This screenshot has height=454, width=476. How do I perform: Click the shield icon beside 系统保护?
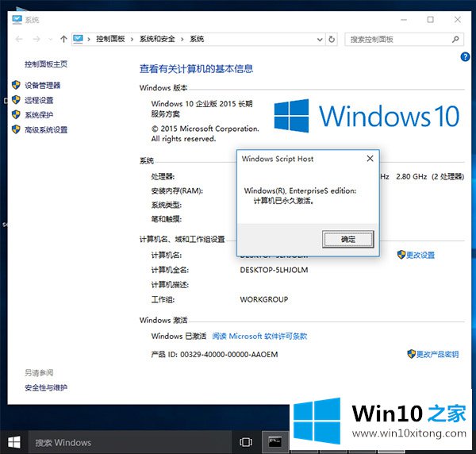coord(16,114)
